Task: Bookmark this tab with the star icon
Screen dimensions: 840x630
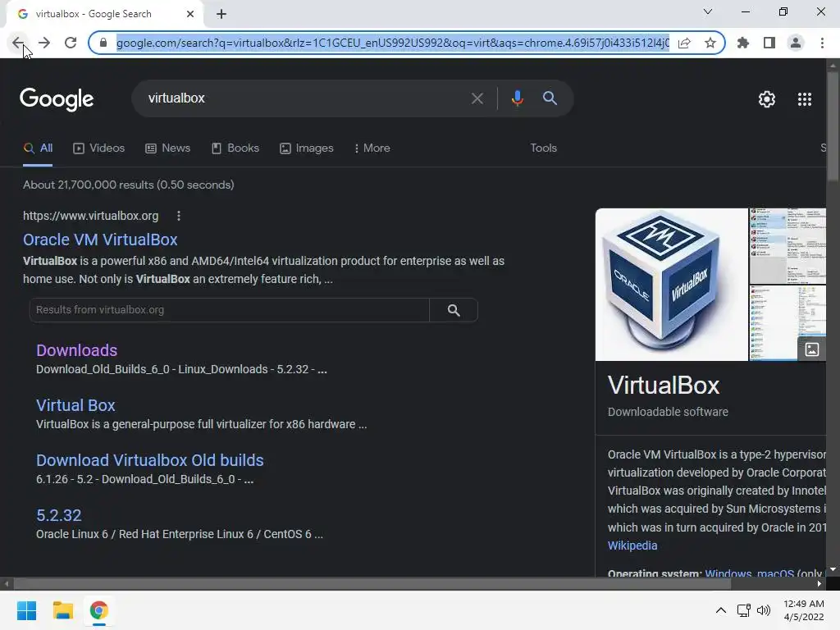Action: click(710, 43)
